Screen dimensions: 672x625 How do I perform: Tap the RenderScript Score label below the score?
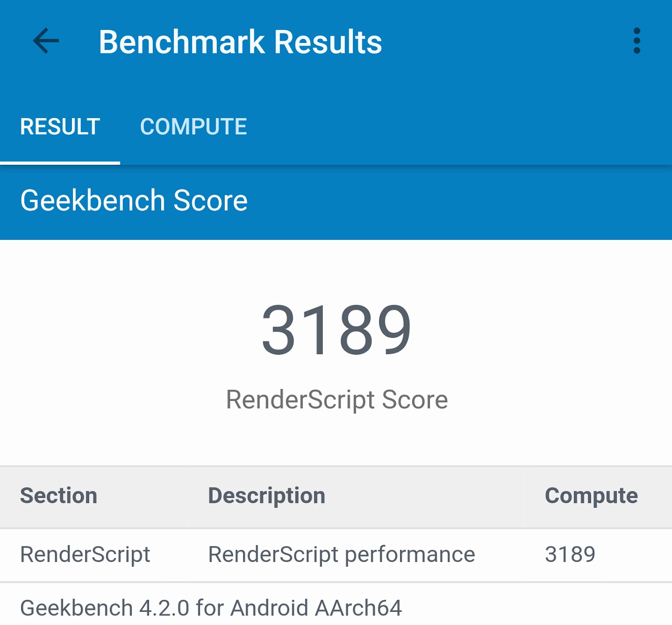coord(337,400)
